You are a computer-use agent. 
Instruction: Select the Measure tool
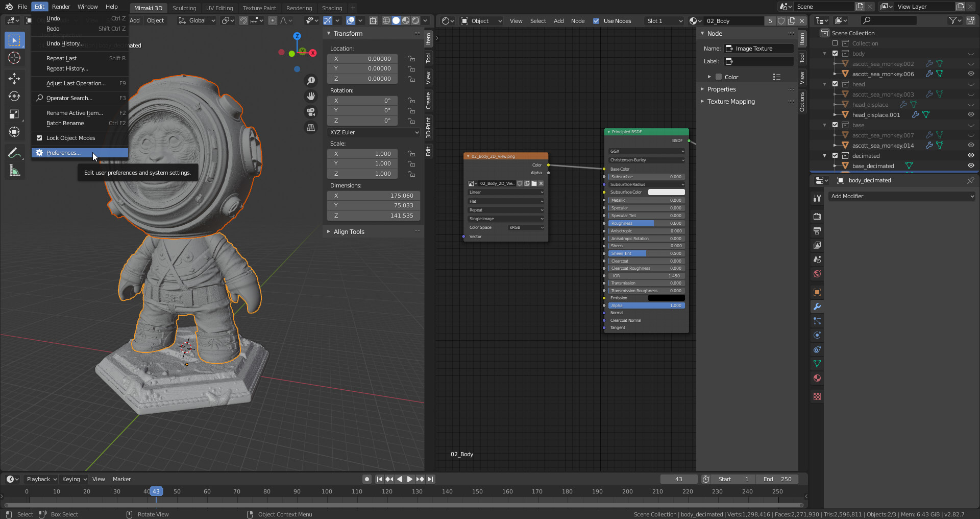14,171
